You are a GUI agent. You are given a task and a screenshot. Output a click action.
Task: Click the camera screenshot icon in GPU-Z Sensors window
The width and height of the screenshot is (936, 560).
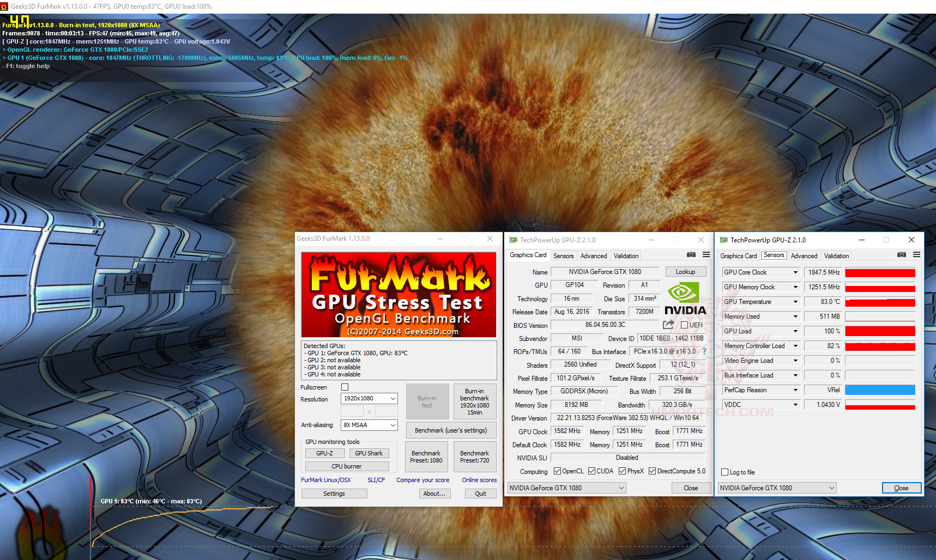pos(901,255)
